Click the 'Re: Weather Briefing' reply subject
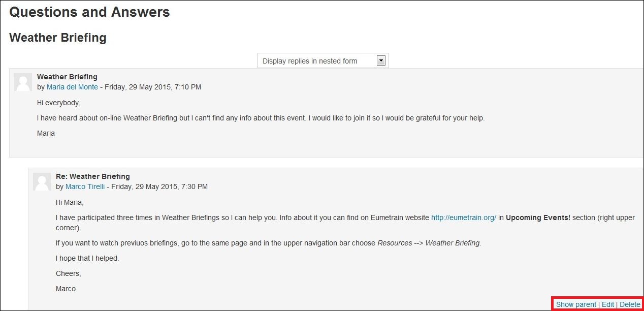 pos(93,176)
